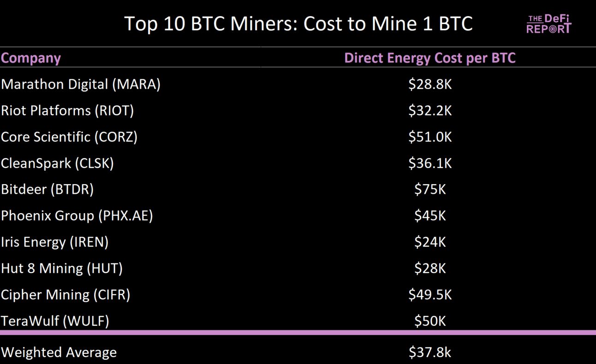The height and width of the screenshot is (364, 596).
Task: Select Cipher Mining (CIFR) row label
Action: coord(66,295)
